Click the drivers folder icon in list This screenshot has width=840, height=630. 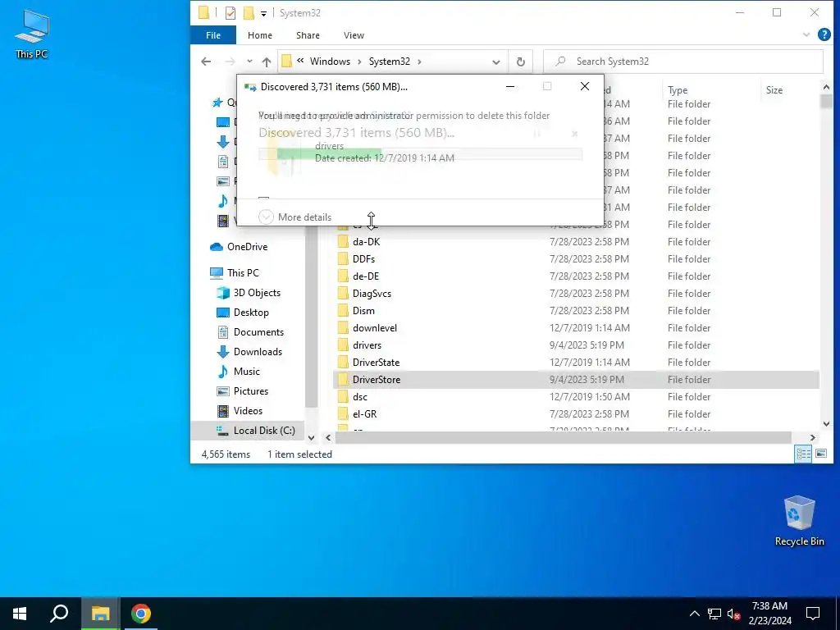coord(343,345)
